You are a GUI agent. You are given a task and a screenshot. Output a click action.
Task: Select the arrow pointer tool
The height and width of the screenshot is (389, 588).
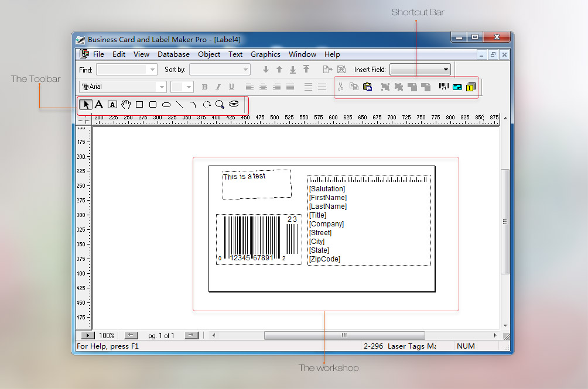point(86,105)
